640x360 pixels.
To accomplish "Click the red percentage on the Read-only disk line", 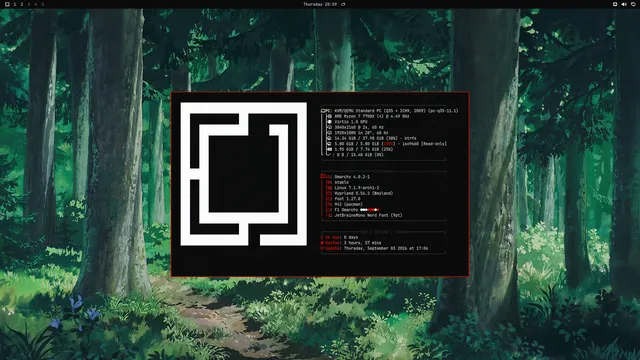I will [x=388, y=144].
